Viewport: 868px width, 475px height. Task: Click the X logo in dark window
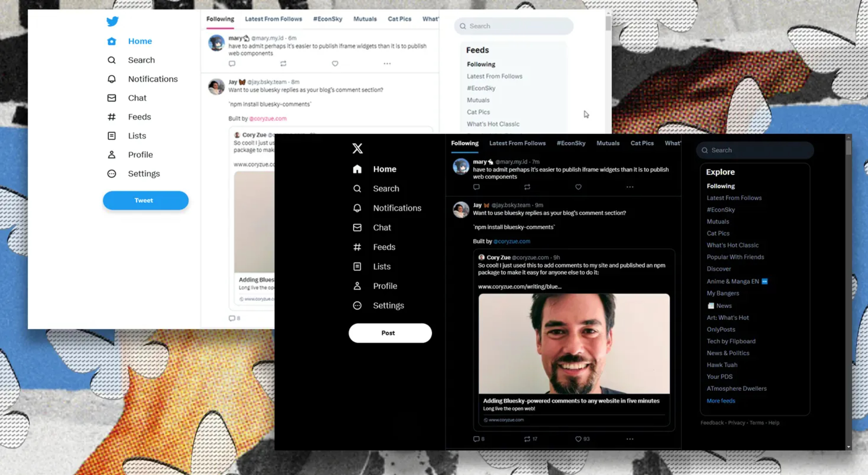357,148
